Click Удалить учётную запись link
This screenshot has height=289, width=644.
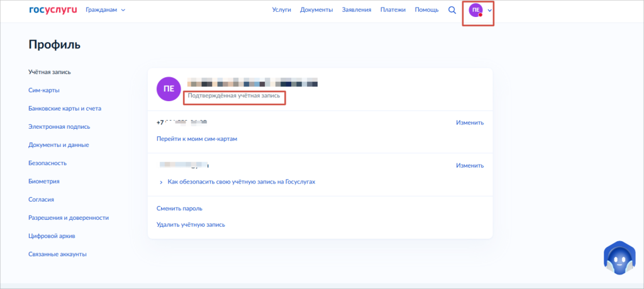(191, 224)
